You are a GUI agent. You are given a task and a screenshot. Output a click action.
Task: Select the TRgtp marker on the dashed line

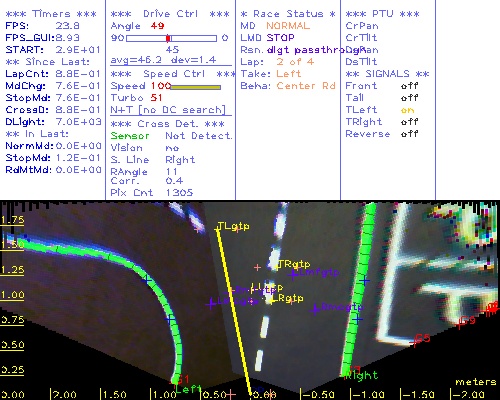tap(294, 264)
